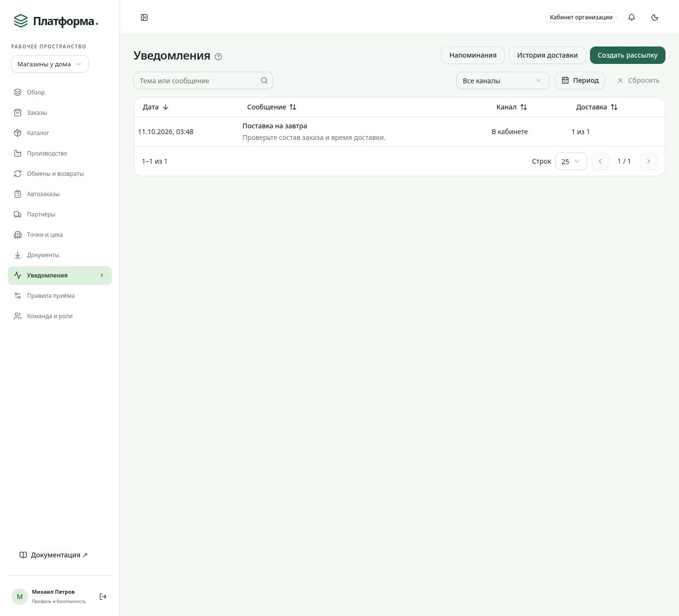Viewport: 679px width, 616px height.
Task: Collapse the sidebar panel icon
Action: coord(144,17)
